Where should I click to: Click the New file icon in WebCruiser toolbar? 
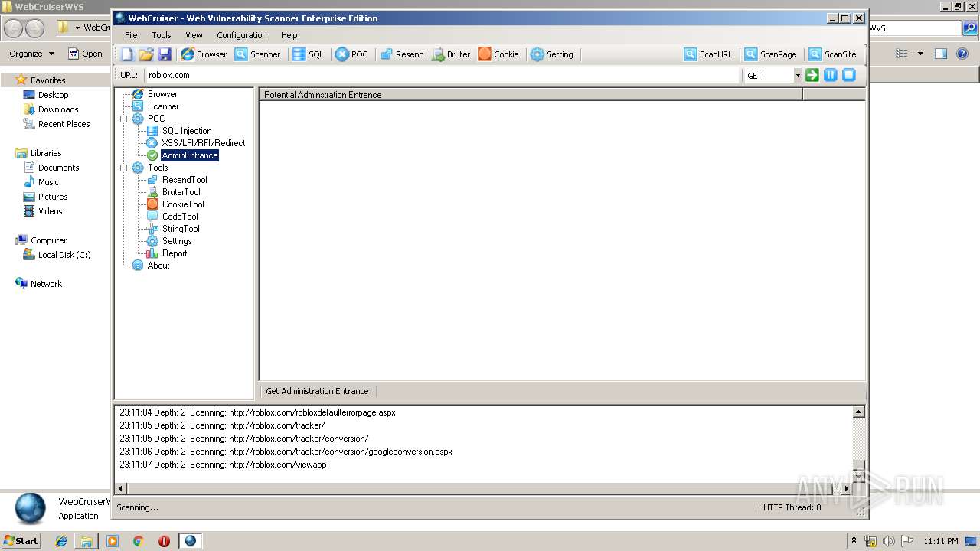(127, 54)
